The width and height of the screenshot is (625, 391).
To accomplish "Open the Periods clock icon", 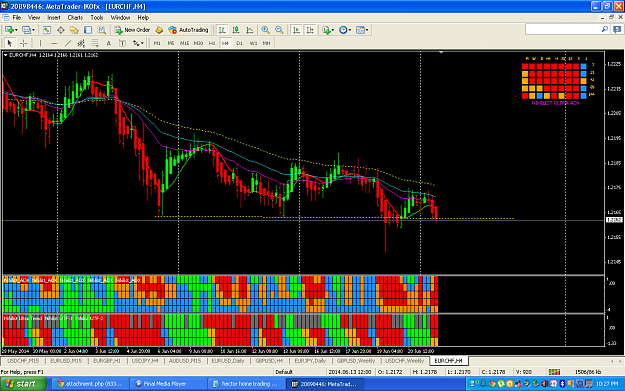I will 343,30.
